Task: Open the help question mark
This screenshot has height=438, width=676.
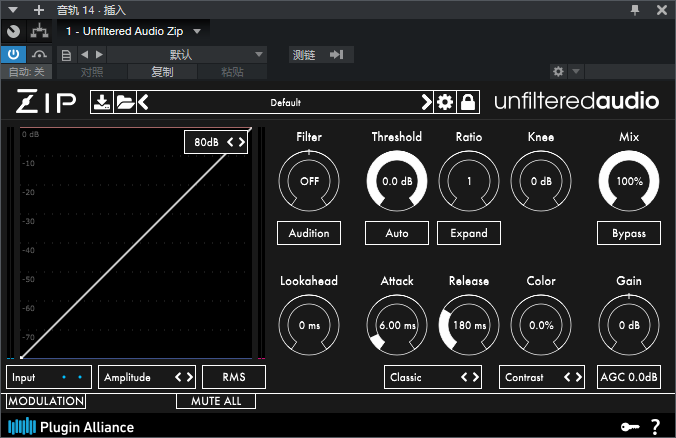Action: click(x=655, y=427)
